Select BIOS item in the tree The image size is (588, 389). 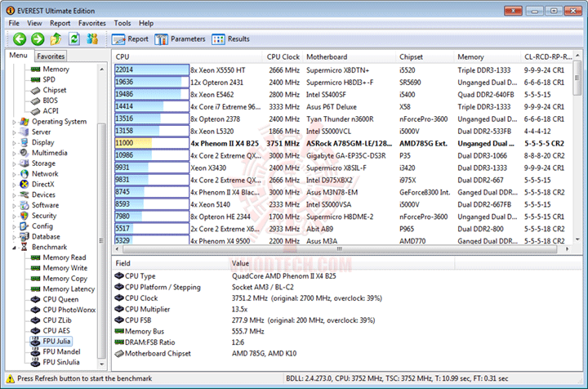tap(51, 101)
